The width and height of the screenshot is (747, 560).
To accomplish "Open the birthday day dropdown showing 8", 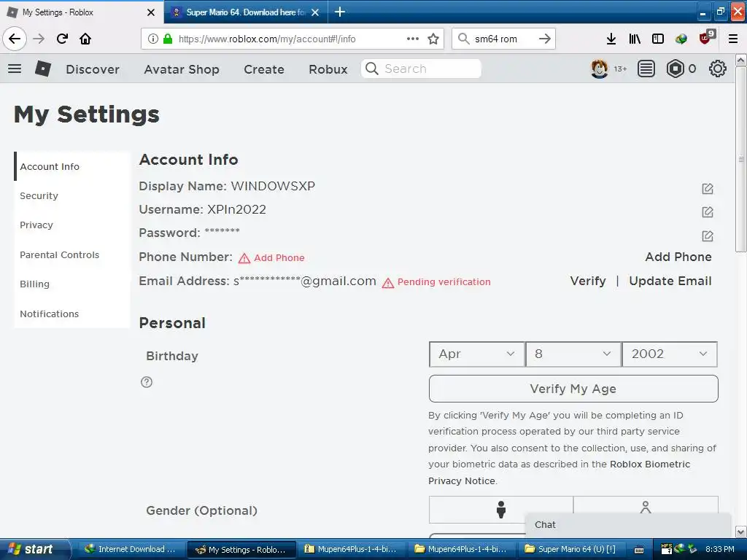I will click(573, 354).
